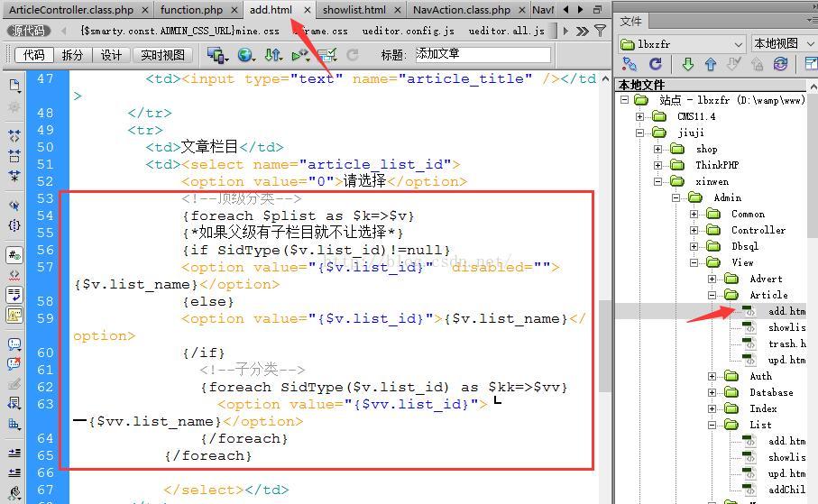Open the Files panel options menu
818x504 pixels.
click(x=813, y=21)
